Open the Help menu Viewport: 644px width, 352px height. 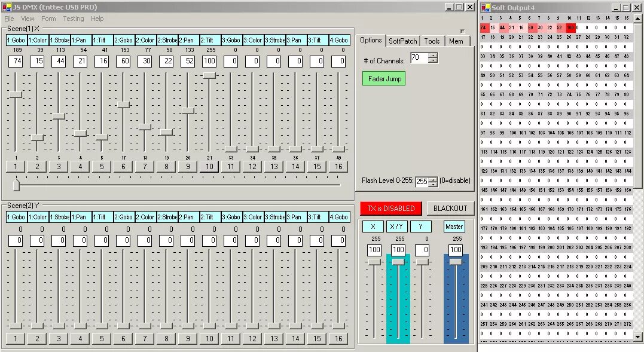pos(97,19)
